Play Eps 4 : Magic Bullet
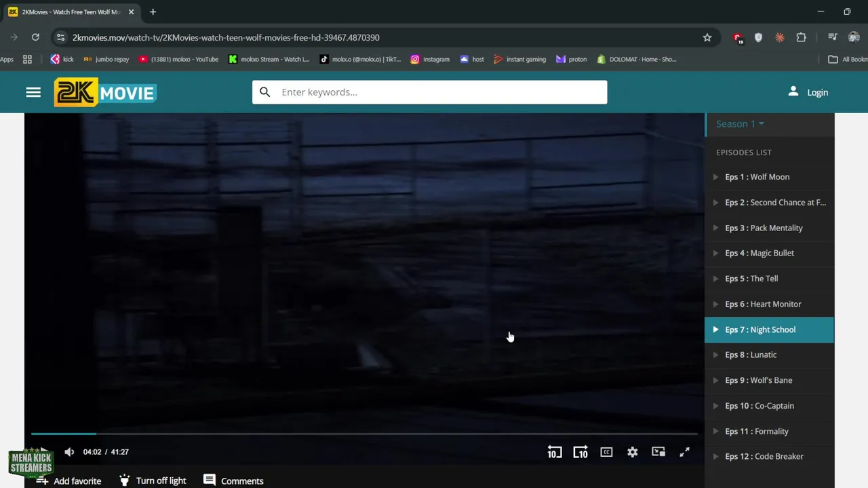The width and height of the screenshot is (868, 488). [x=770, y=253]
